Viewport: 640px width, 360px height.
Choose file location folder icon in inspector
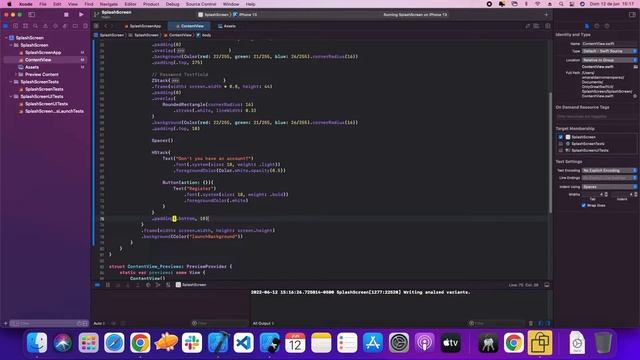(635, 67)
